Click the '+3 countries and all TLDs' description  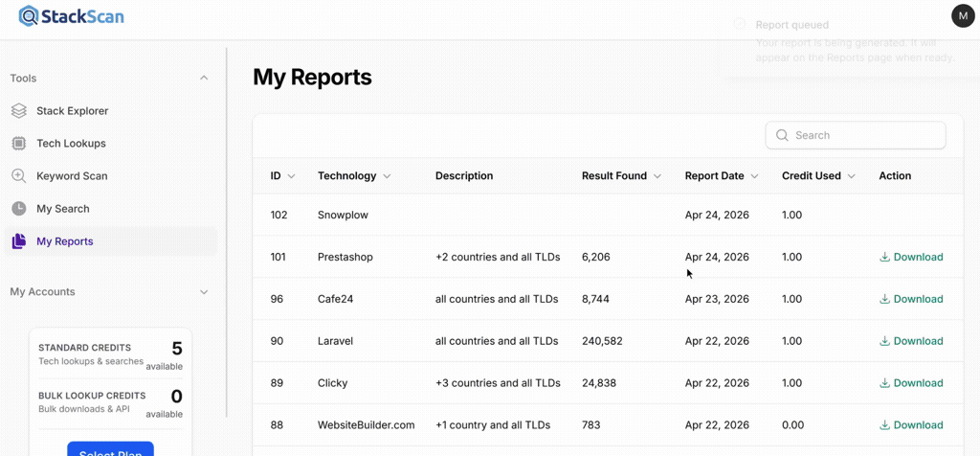498,383
